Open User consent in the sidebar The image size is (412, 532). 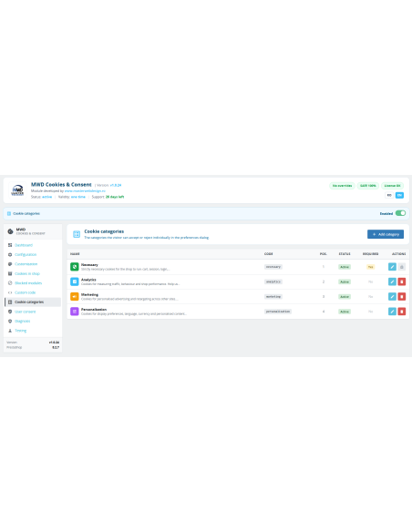click(25, 312)
